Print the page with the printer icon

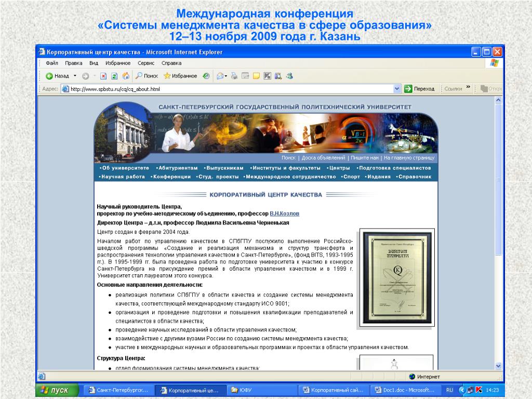(234, 76)
